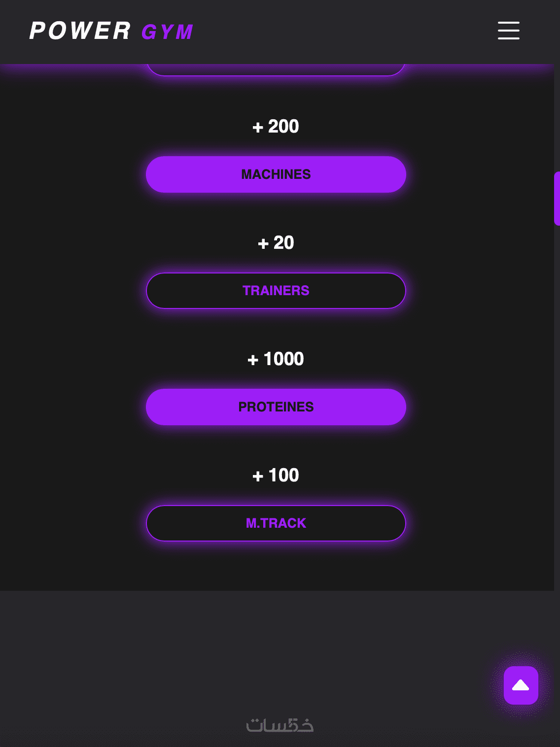This screenshot has width=560, height=747.
Task: Click the + 1000 proteines counter
Action: click(276, 359)
